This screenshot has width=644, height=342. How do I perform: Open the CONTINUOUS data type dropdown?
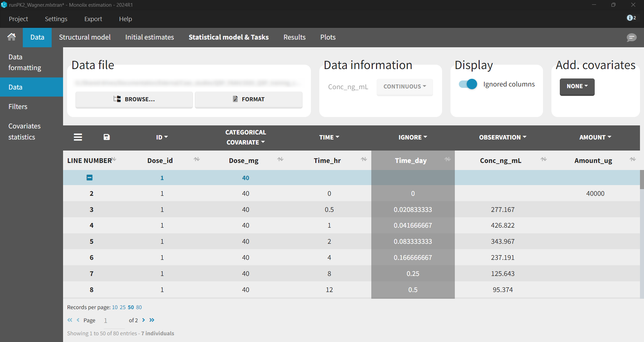click(x=405, y=87)
